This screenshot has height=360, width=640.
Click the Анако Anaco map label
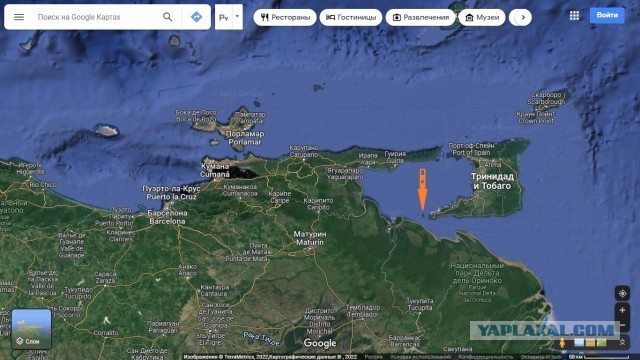[x=188, y=270]
